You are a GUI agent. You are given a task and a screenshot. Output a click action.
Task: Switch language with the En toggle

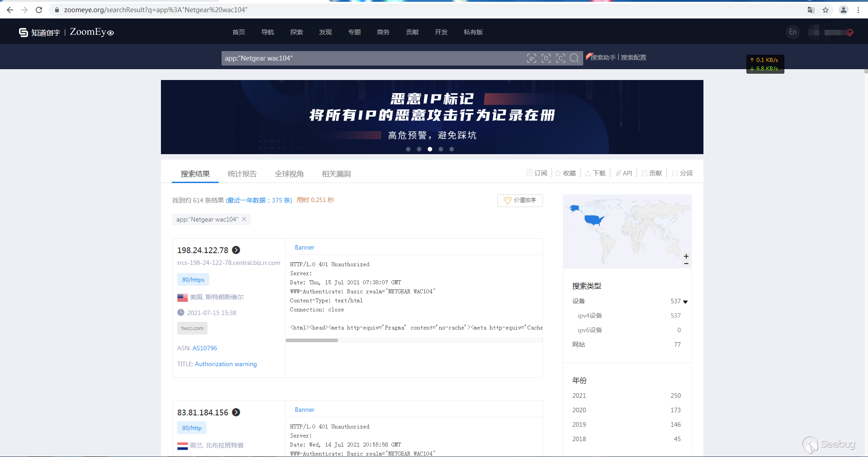793,32
